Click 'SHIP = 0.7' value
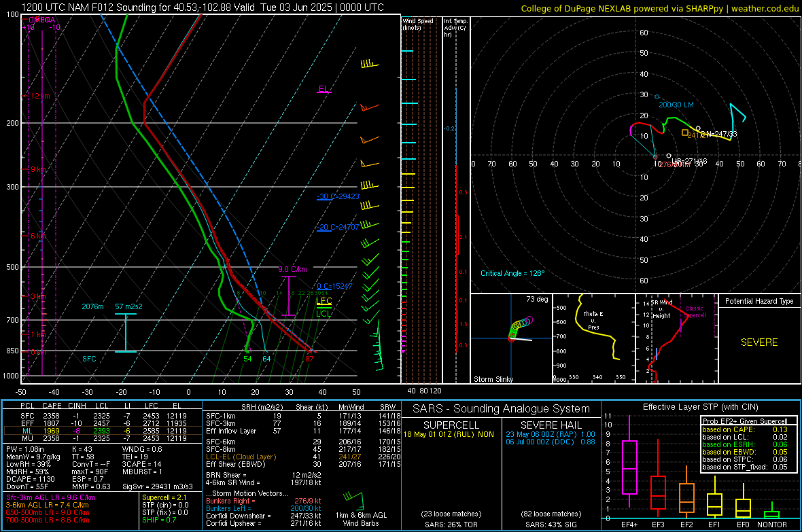The width and height of the screenshot is (802, 532). click(159, 520)
